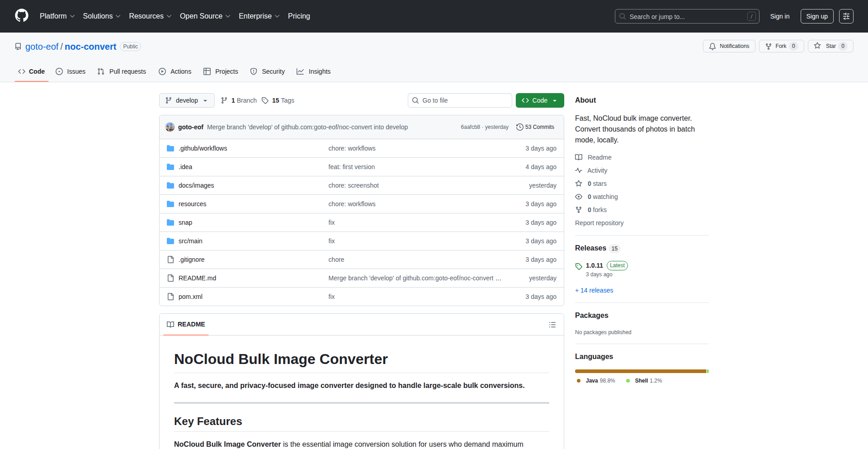The height and width of the screenshot is (449, 868).
Task: Switch to the Issues tab
Action: point(71,71)
